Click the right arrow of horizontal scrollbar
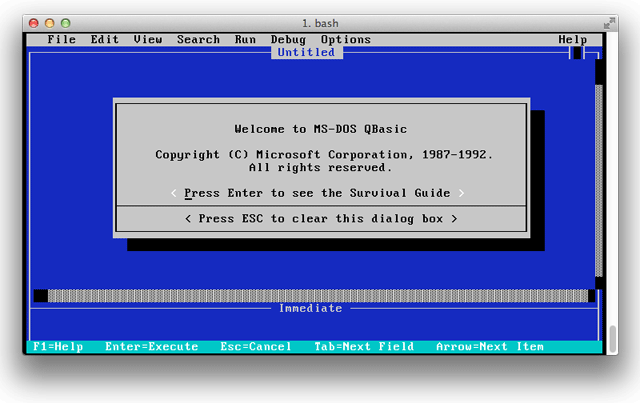640x403 pixels. [591, 296]
